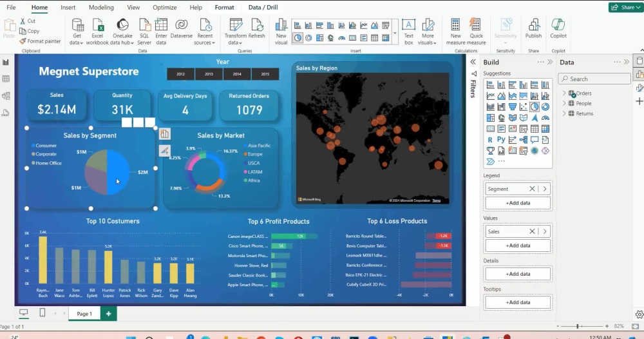Expand Segment field options chevron
Image resolution: width=644 pixels, height=339 pixels.
coord(545,189)
